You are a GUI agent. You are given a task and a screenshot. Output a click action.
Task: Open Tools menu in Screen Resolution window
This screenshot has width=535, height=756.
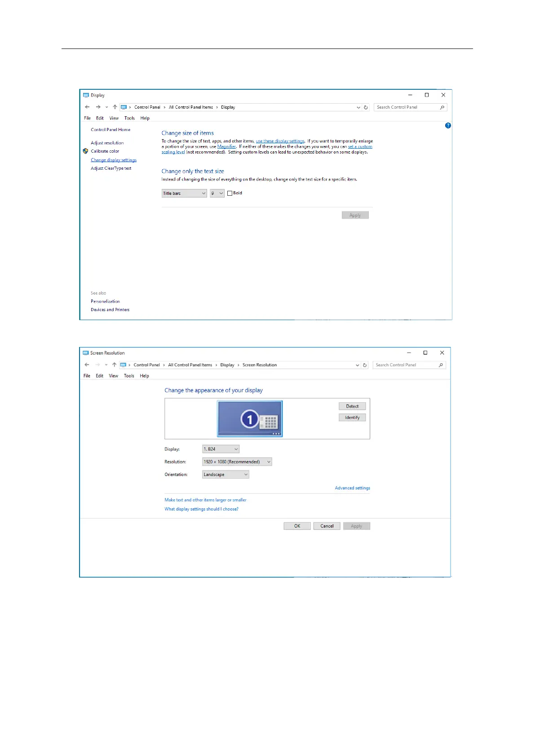click(129, 376)
